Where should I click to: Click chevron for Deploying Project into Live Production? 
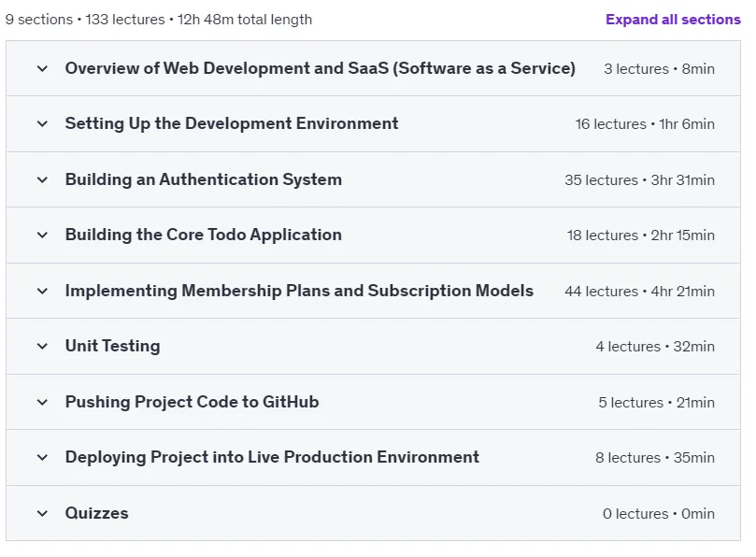(x=42, y=458)
